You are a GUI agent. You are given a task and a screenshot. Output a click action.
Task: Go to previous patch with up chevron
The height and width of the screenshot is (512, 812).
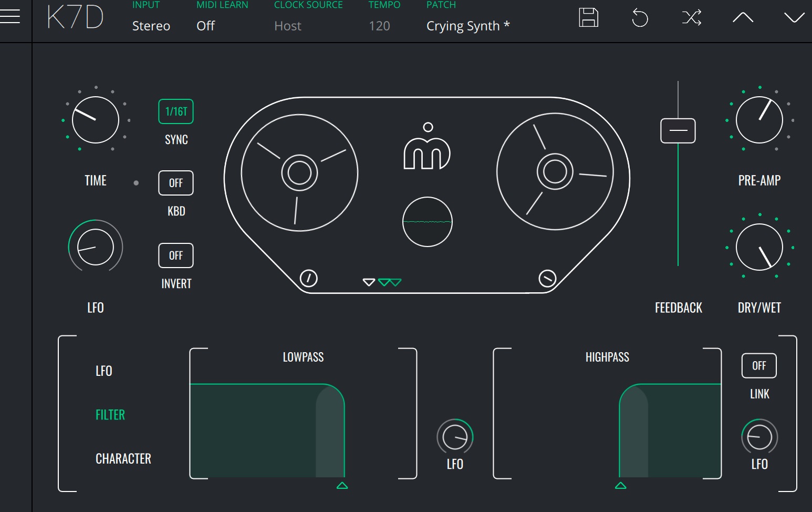click(x=743, y=18)
